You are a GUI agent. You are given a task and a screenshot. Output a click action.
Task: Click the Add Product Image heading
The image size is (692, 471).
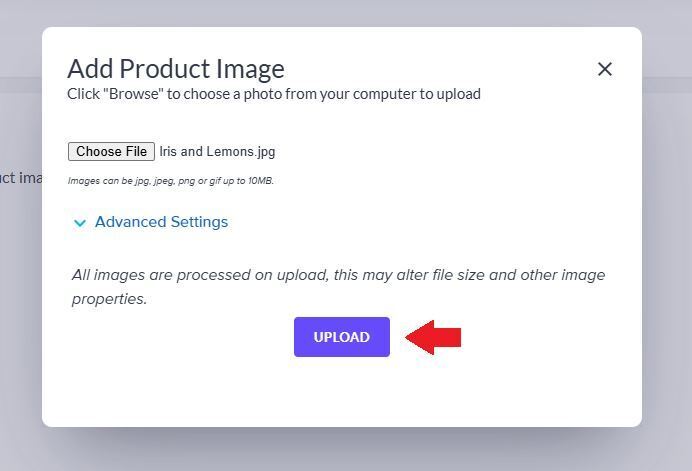click(176, 69)
